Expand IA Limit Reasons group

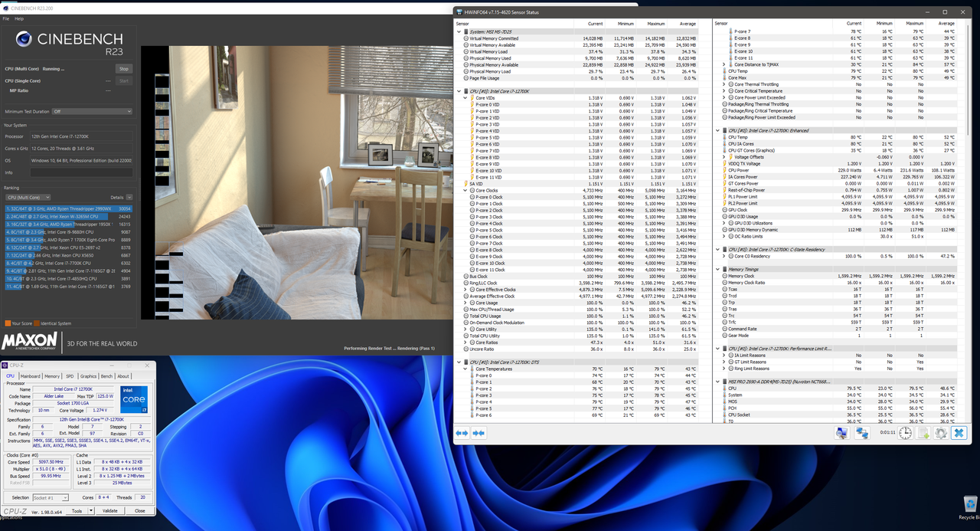click(724, 356)
